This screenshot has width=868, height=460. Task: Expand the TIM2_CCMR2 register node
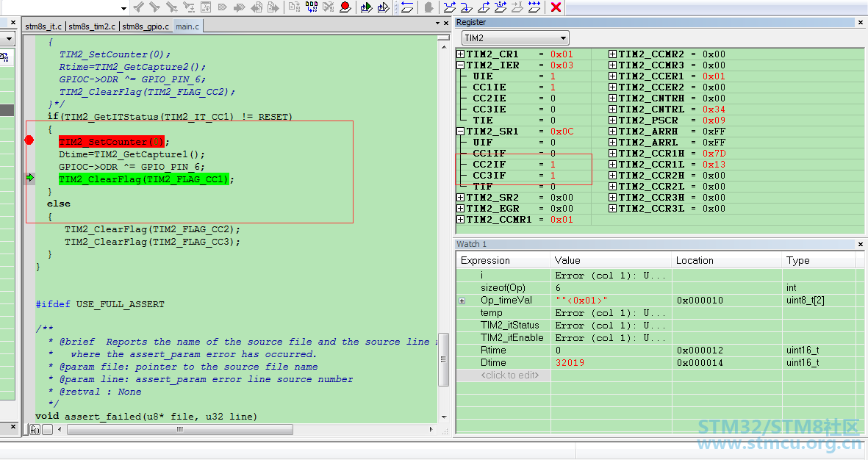point(612,54)
